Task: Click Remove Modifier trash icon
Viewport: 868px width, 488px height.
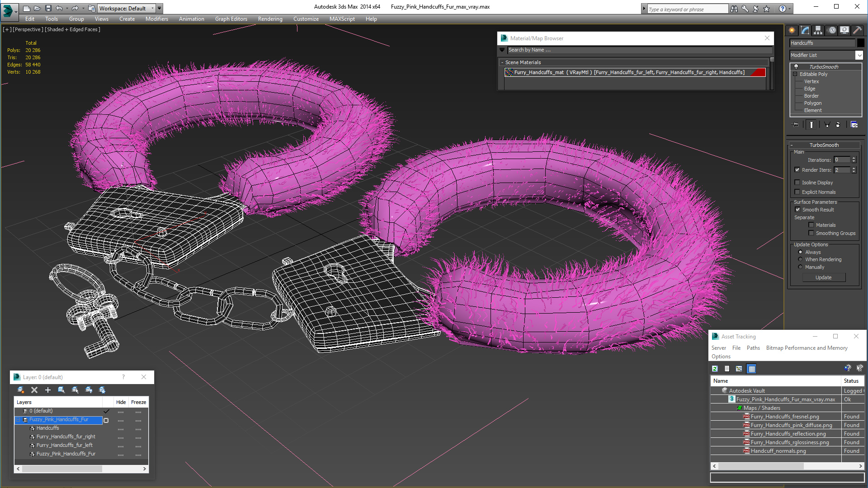Action: click(838, 124)
